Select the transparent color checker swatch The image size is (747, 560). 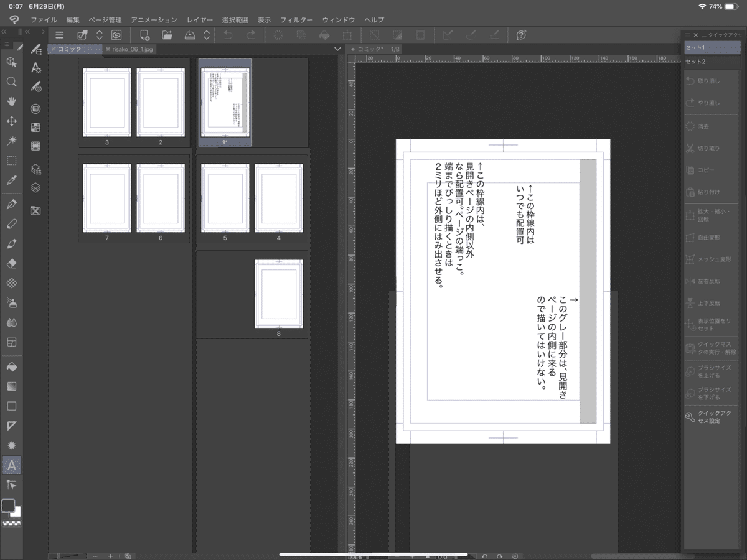click(x=11, y=523)
